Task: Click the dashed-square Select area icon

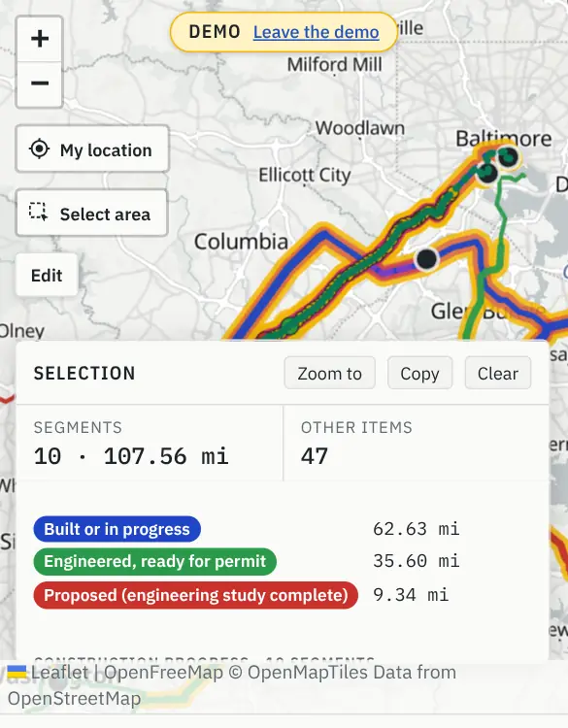Action: click(x=38, y=212)
